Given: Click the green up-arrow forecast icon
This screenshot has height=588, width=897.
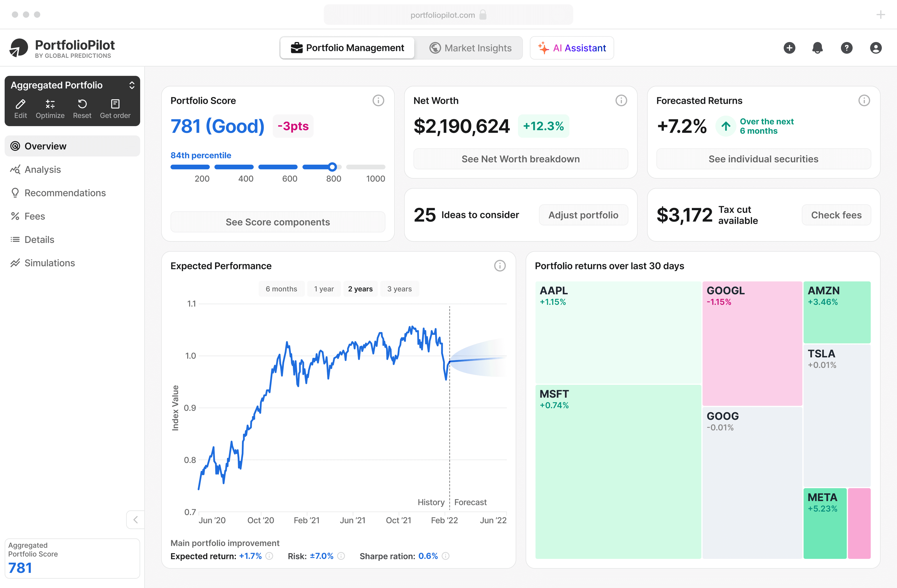Looking at the screenshot, I should pos(726,126).
